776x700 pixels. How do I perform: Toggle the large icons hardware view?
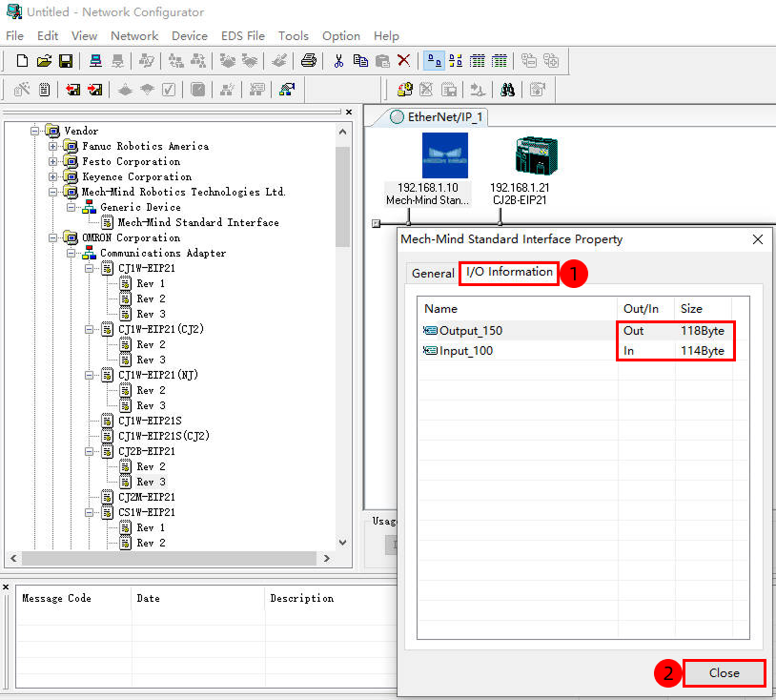click(x=435, y=60)
